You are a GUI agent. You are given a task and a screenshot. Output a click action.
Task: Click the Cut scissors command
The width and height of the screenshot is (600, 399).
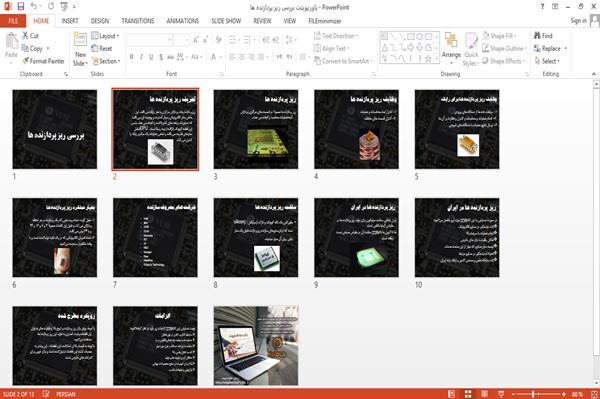30,36
